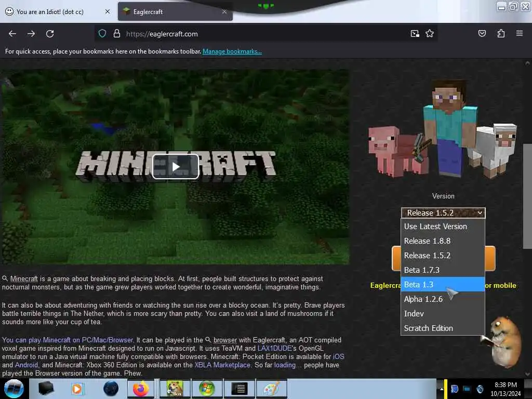Open the 'You can play Minecraft on PC/Mac/Browser' link
The image size is (532, 399).
click(68, 340)
